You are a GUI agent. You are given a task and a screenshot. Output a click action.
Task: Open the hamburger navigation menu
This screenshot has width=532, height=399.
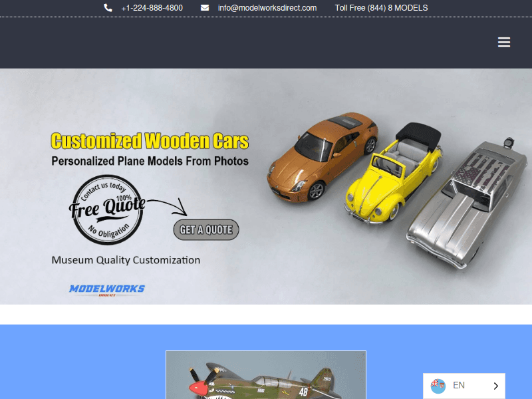504,42
